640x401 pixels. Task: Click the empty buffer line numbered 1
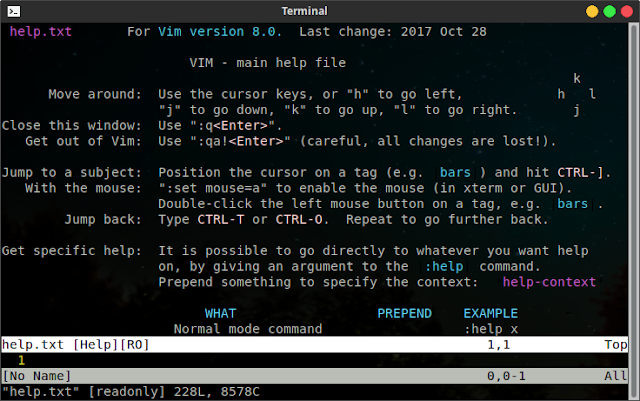click(x=22, y=360)
